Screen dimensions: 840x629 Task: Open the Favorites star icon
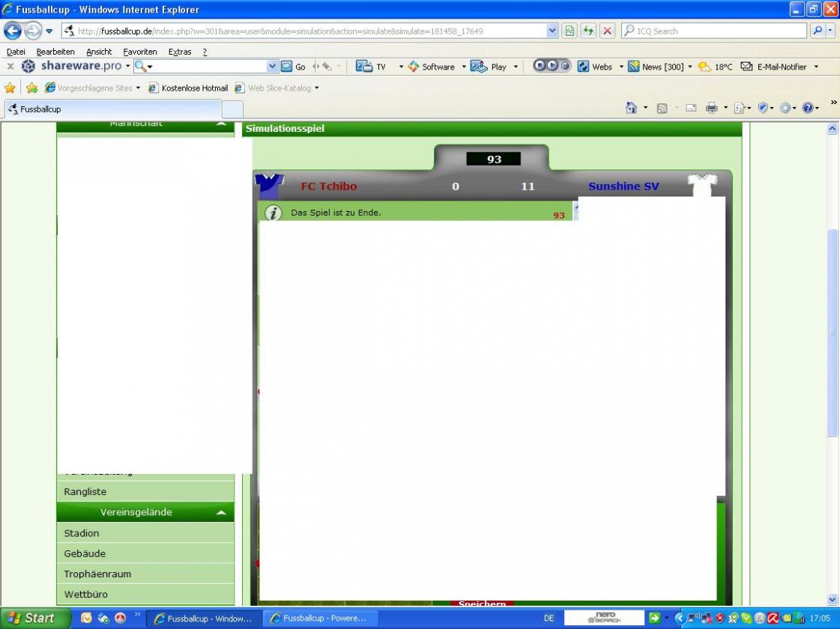tap(10, 88)
